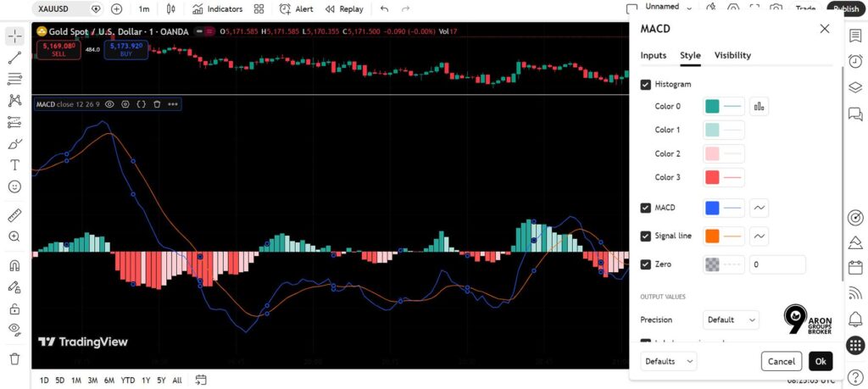The height and width of the screenshot is (389, 868).
Task: Hide all drawings using eye icon
Action: (15, 330)
